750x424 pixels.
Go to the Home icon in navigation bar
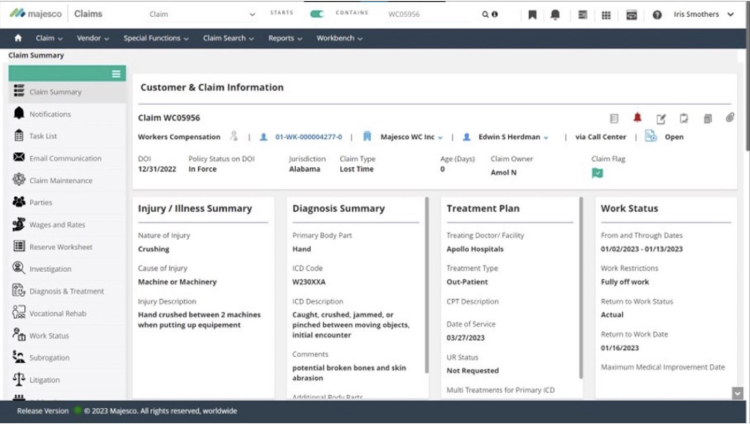click(18, 38)
